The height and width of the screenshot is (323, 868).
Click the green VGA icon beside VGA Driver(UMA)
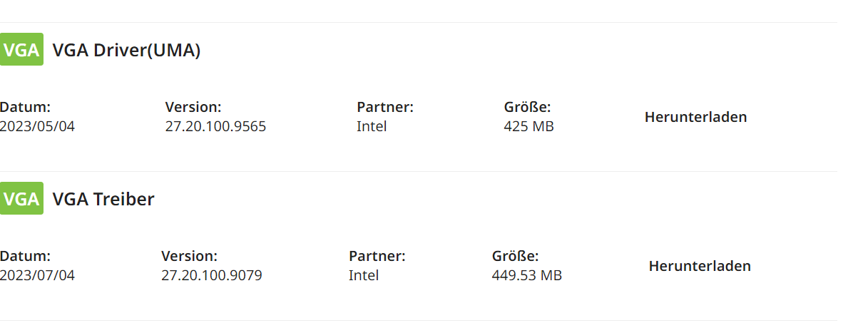(21, 50)
